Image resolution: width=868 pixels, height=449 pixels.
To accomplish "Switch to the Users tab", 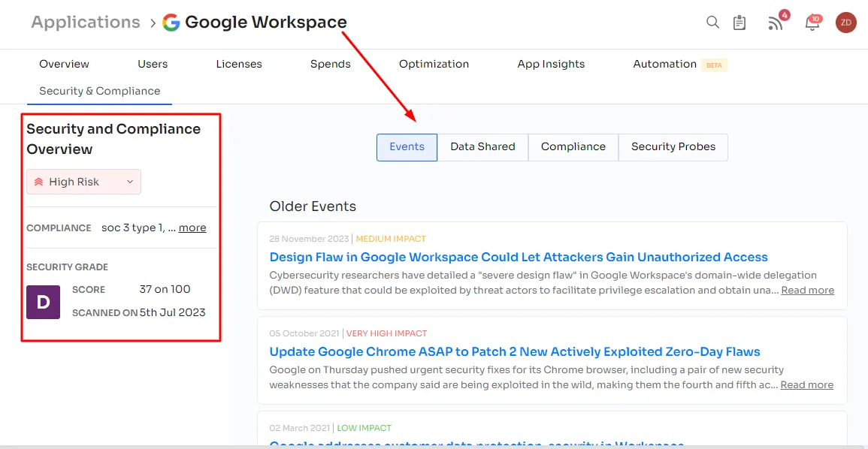I will point(153,64).
